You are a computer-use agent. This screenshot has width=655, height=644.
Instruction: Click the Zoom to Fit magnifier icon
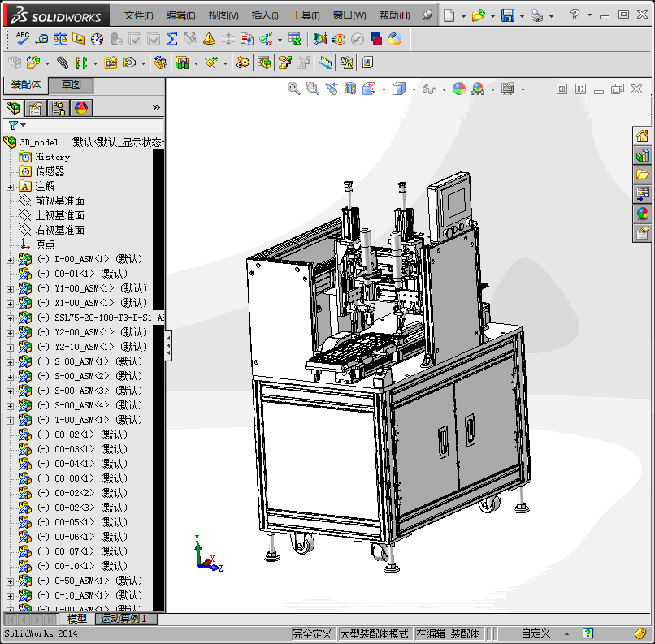pos(294,89)
